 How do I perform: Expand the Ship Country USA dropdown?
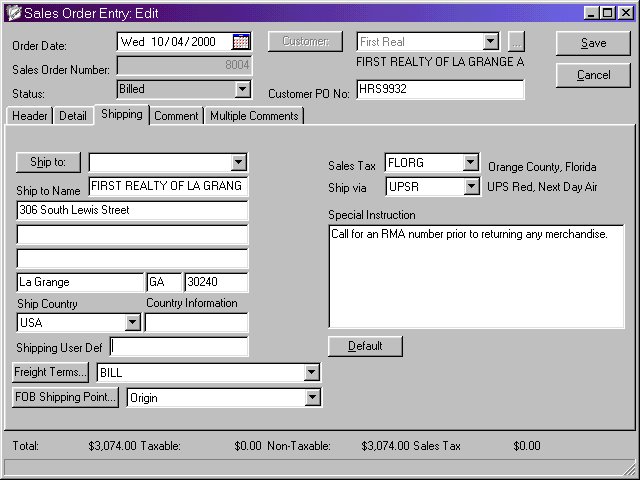click(132, 323)
